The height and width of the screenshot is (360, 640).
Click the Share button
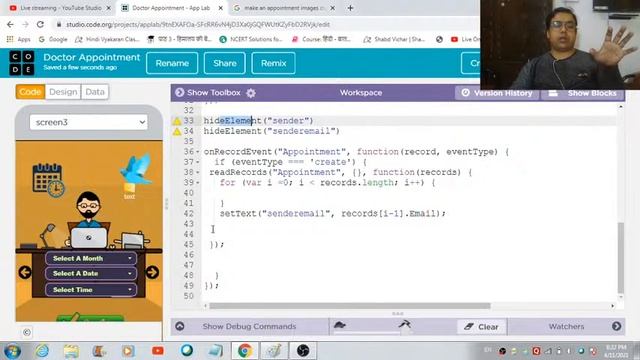tap(224, 63)
